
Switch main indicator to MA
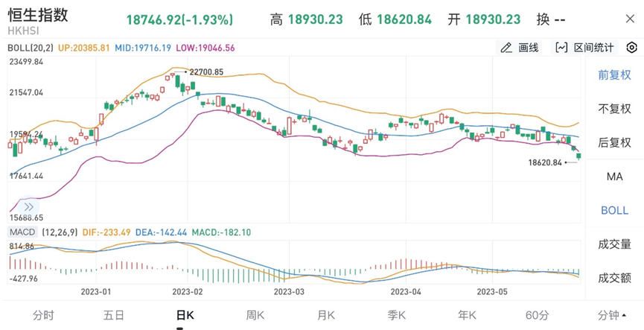[614, 177]
